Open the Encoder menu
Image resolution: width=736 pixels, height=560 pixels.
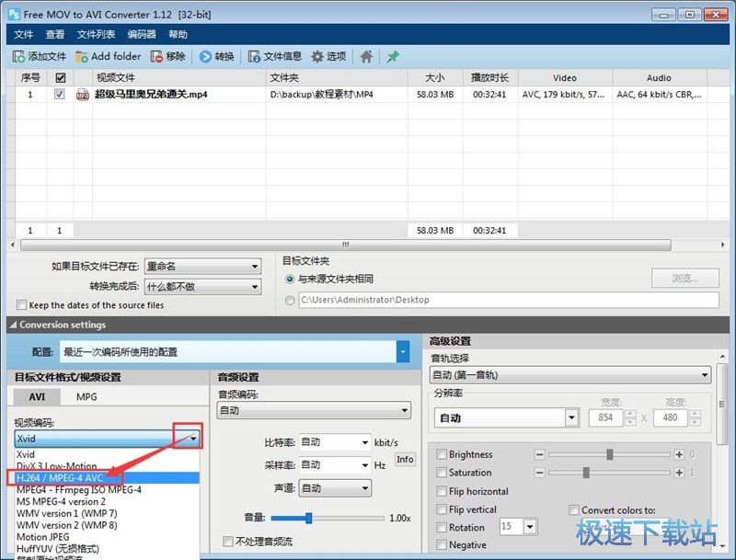141,34
